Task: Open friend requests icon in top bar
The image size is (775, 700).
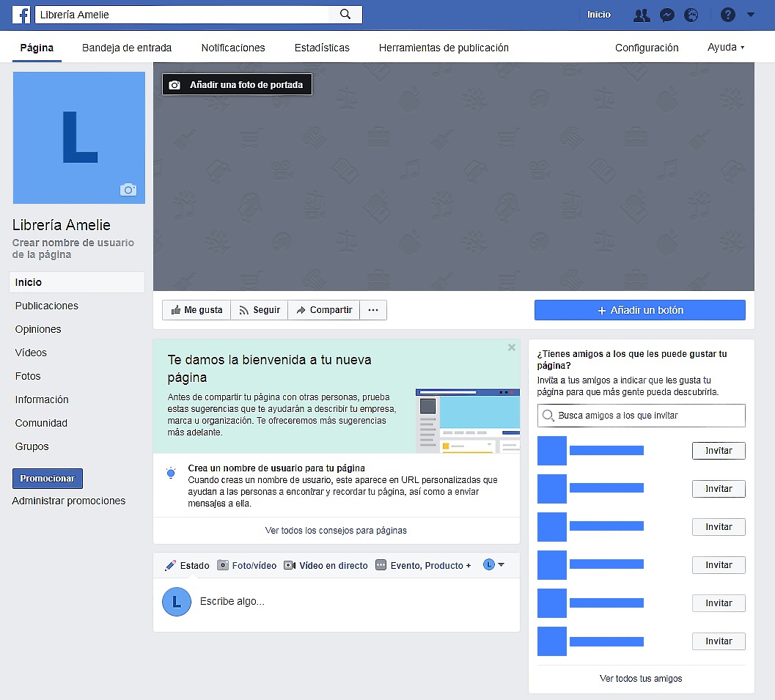Action: point(642,15)
